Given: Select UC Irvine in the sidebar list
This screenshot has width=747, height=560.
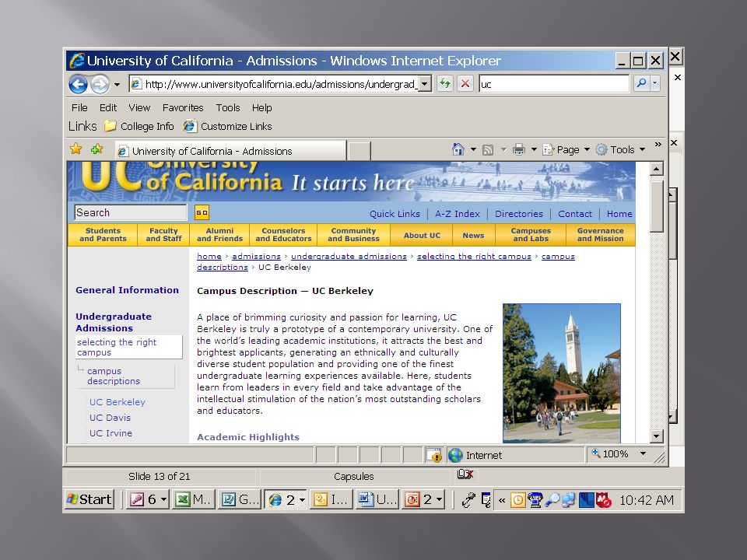Looking at the screenshot, I should pos(110,433).
